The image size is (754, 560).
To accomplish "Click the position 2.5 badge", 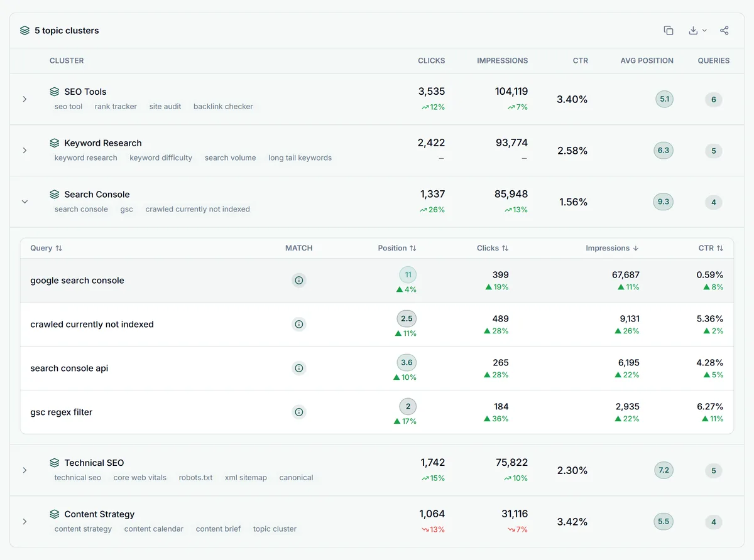I will 407,319.
